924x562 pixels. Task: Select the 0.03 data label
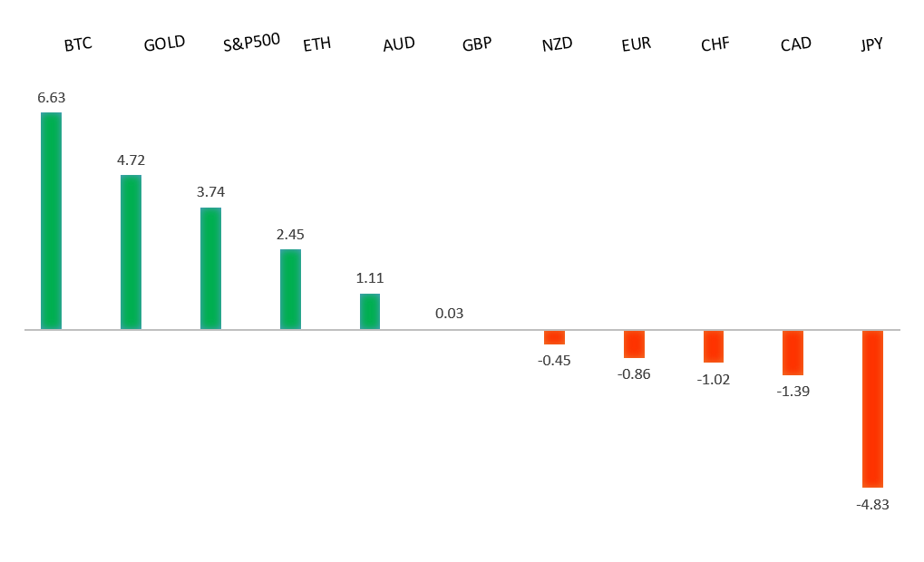tap(449, 314)
